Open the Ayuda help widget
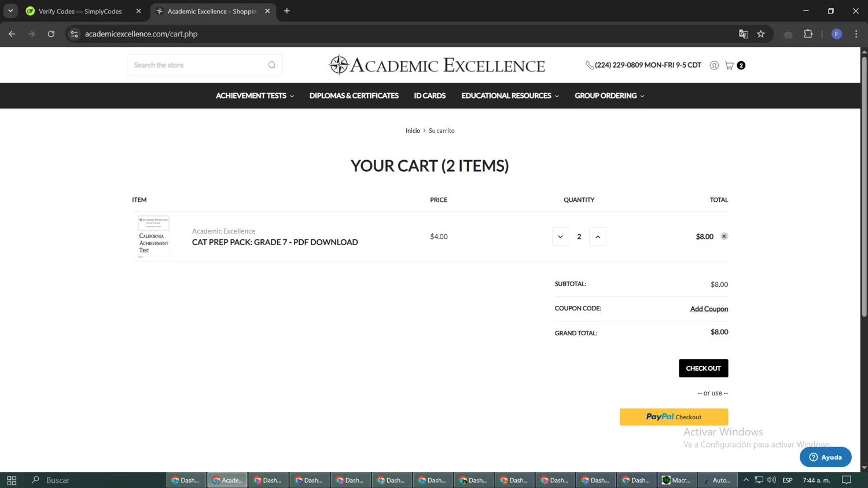The width and height of the screenshot is (868, 488). click(x=825, y=457)
